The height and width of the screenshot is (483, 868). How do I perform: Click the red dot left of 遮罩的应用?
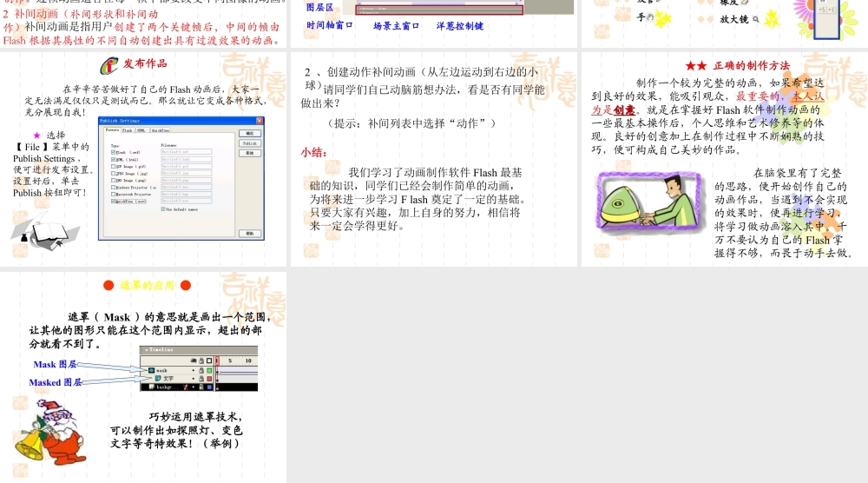pos(108,285)
